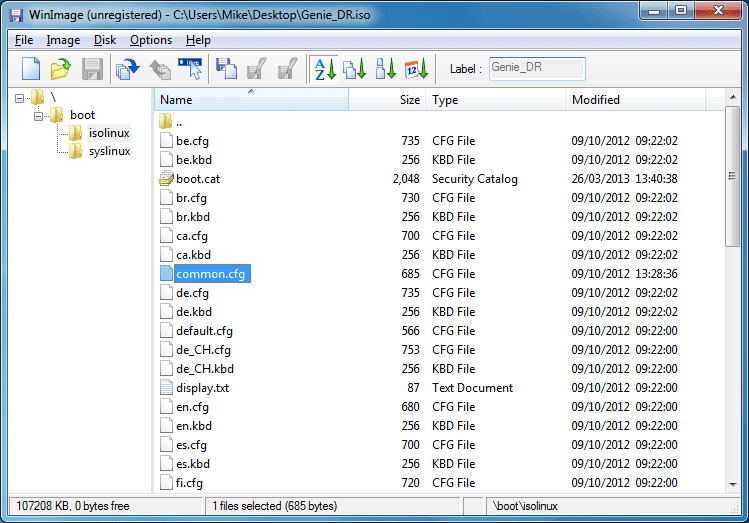Click the grayed Save floppy icon

point(92,69)
